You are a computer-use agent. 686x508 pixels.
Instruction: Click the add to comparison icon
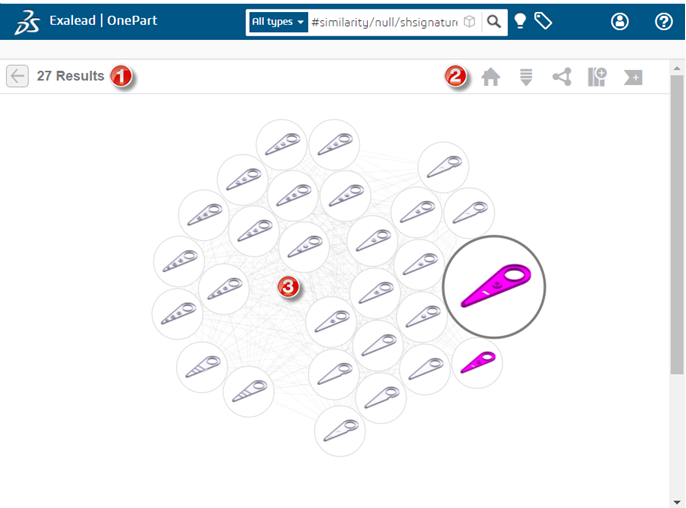(597, 77)
